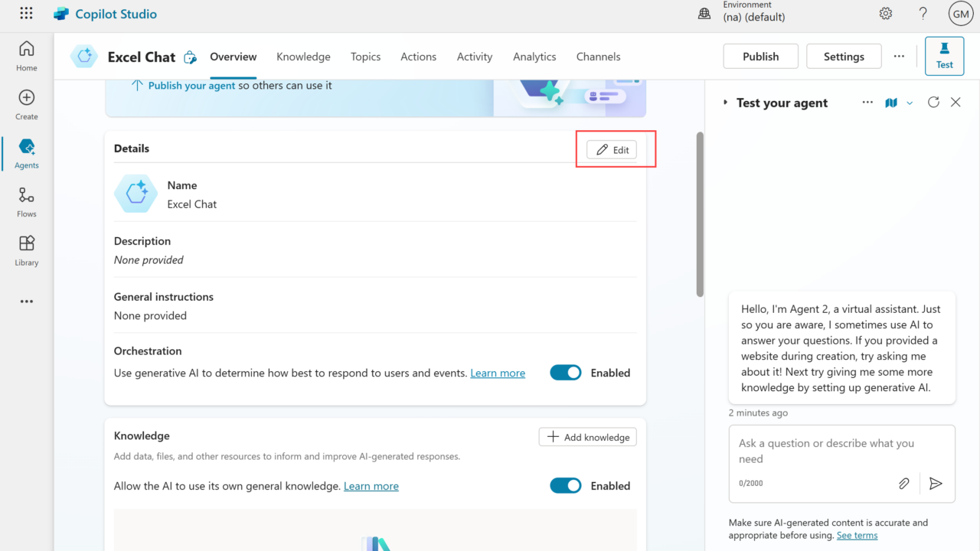Go to Home in sidebar

pos(27,56)
